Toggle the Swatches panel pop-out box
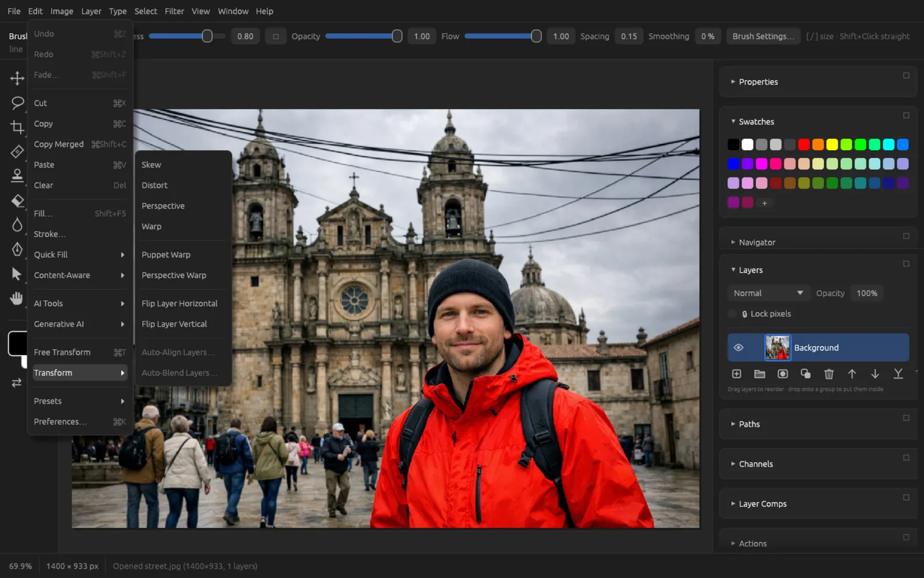Viewport: 924px width, 578px height. pyautogui.click(x=906, y=116)
